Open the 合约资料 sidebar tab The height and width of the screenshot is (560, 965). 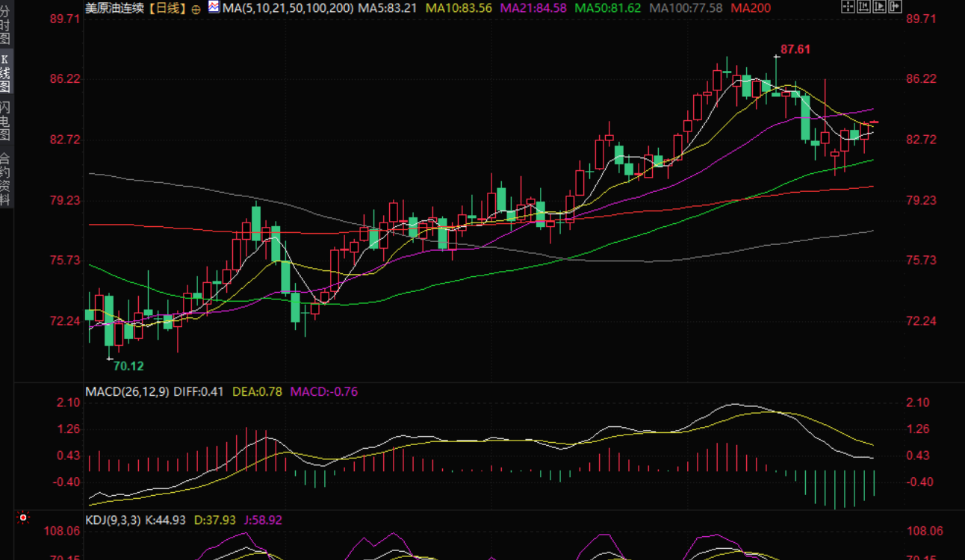click(6, 179)
